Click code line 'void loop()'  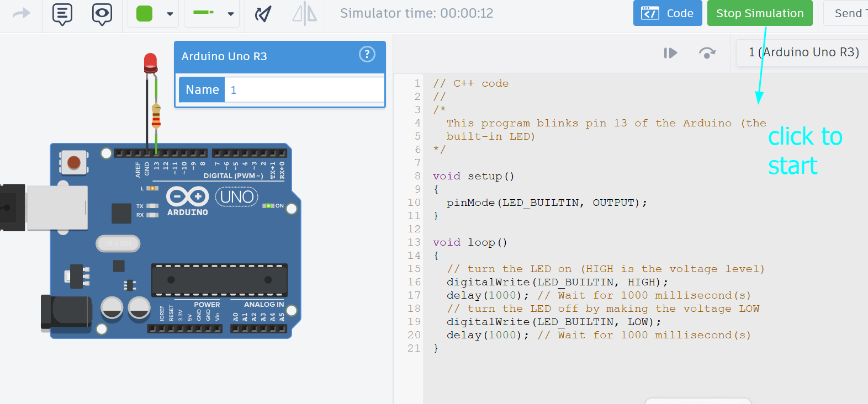point(470,242)
